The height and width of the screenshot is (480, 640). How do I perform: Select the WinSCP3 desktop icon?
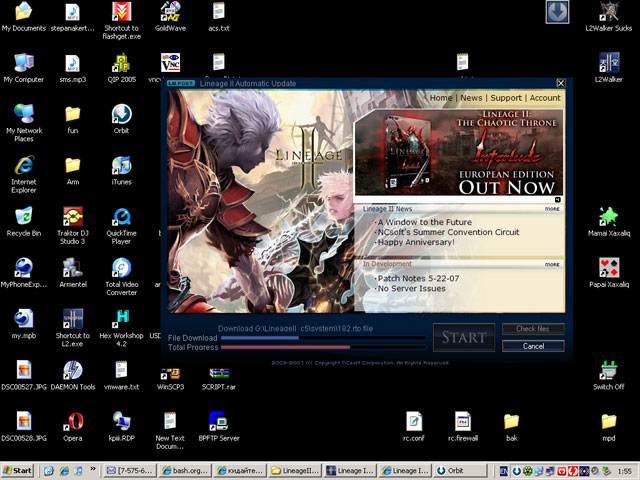(169, 370)
